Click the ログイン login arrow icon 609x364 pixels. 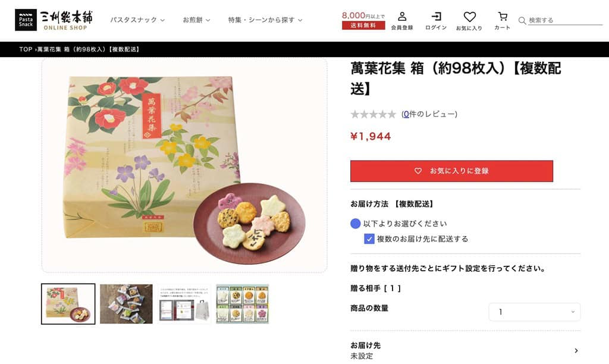436,17
